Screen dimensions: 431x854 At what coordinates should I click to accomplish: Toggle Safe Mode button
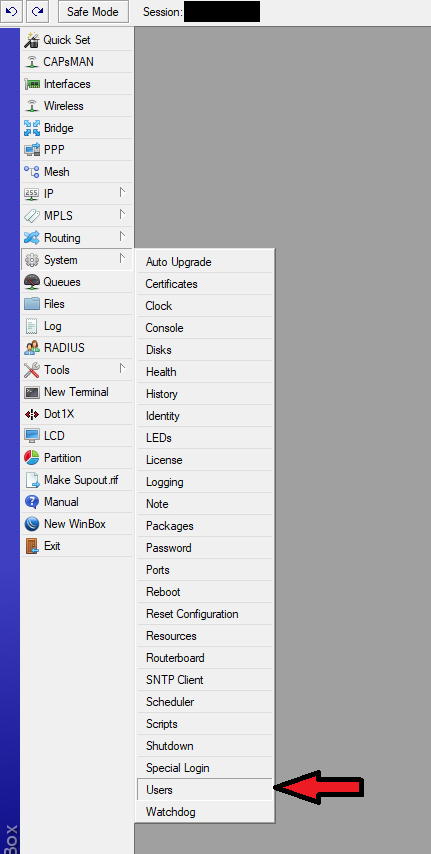93,11
